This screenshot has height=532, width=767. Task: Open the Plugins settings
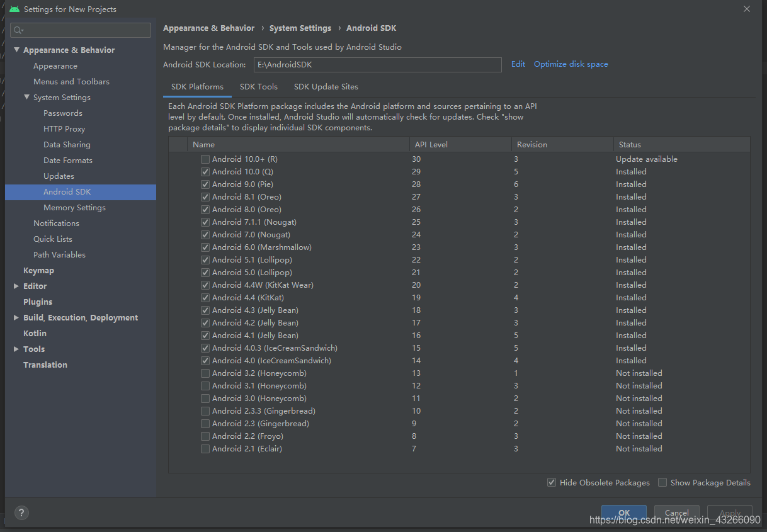[x=38, y=302]
